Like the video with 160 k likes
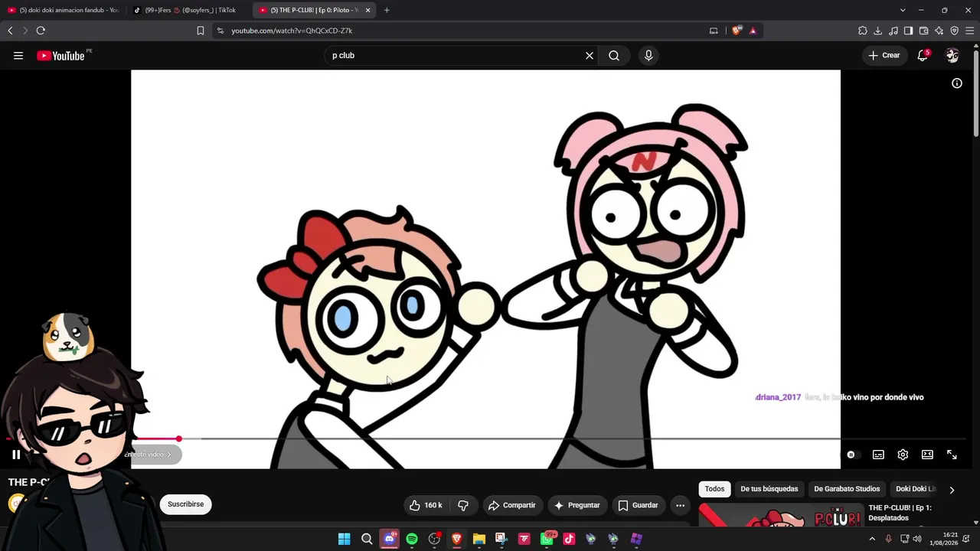The height and width of the screenshot is (551, 980). click(426, 505)
